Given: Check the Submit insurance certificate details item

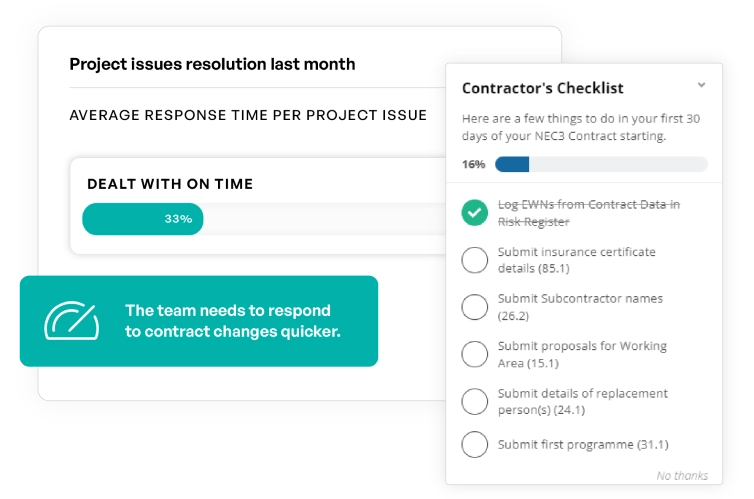Looking at the screenshot, I should [475, 260].
